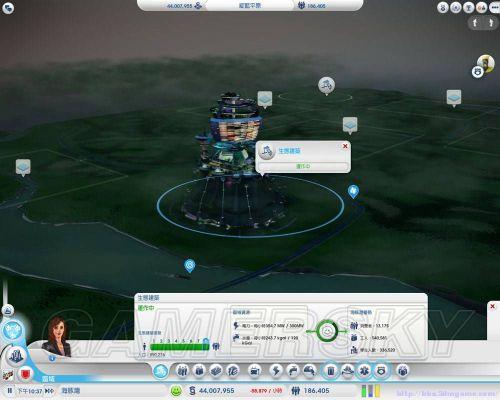Click the city plot marker beside arcology tower
This screenshot has height=400, width=500.
click(265, 100)
